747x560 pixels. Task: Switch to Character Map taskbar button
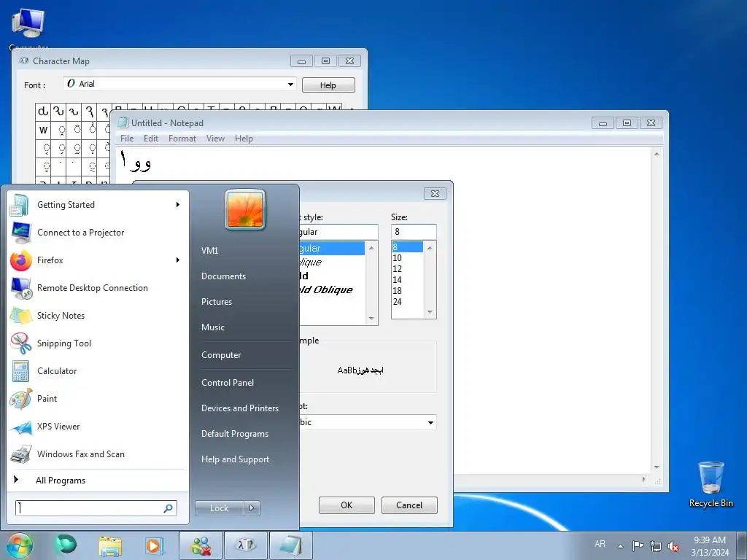click(246, 545)
